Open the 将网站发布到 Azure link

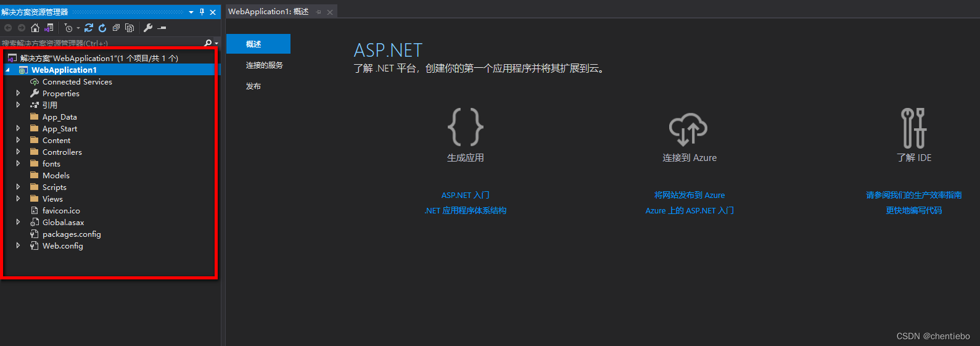pyautogui.click(x=690, y=195)
